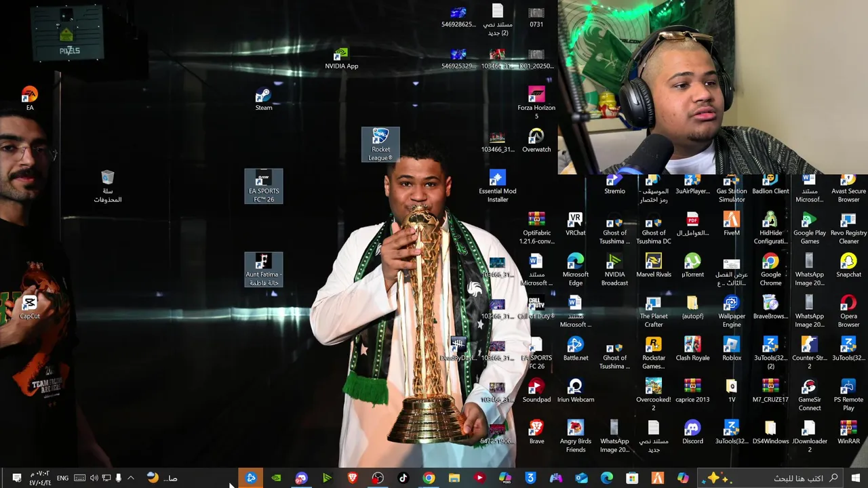Open OptiFabric 1.21.6 archive icon

pyautogui.click(x=536, y=228)
